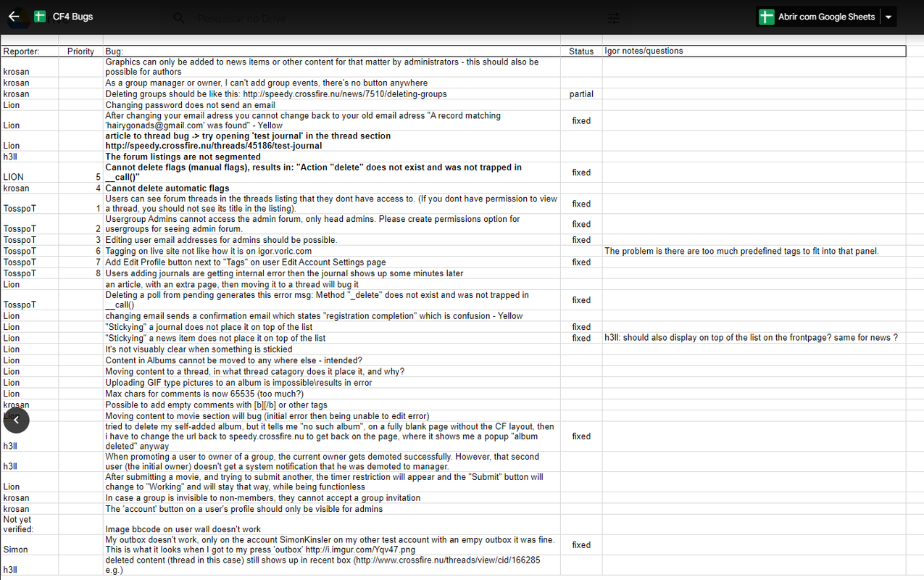924x580 pixels.
Task: Click 'Usergroup Admins cannot access the admin forum'
Action: 332,224
